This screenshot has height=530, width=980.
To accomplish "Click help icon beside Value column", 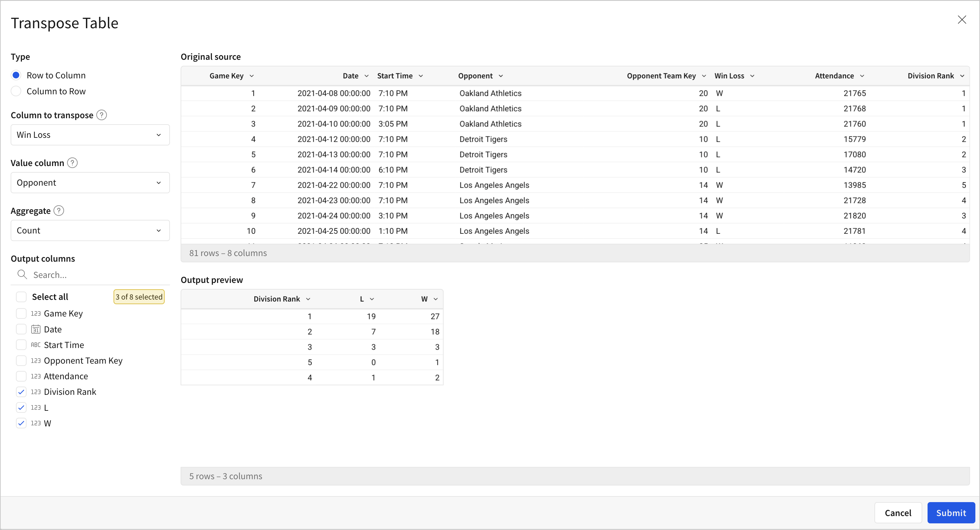I will click(72, 163).
